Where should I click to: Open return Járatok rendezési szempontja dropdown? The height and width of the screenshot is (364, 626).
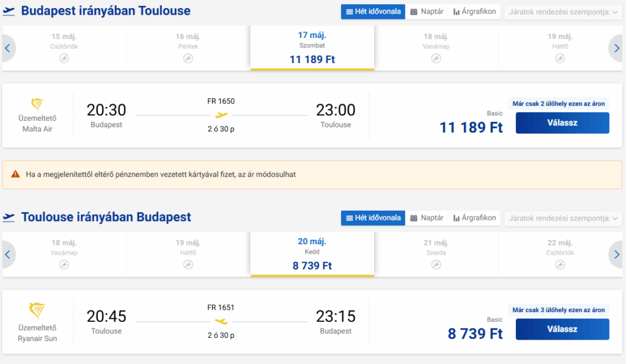[x=562, y=218]
